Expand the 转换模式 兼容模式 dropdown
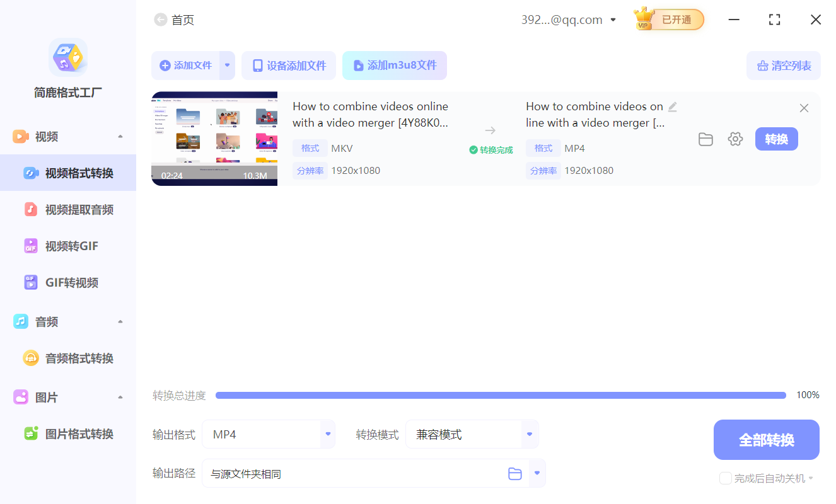Image resolution: width=836 pixels, height=504 pixels. click(x=528, y=434)
